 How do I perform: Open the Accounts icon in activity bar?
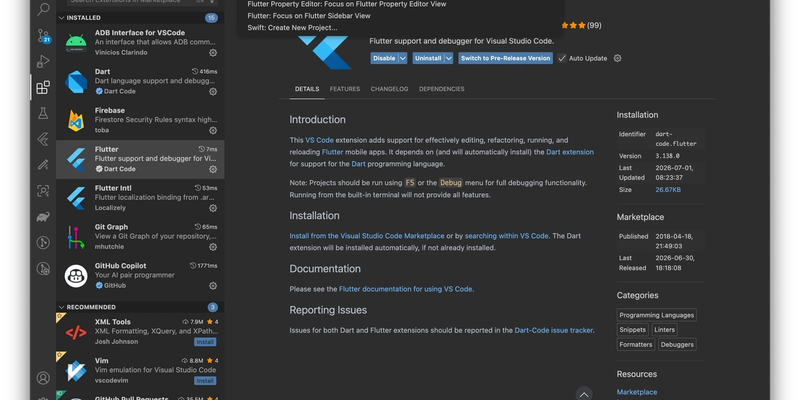coord(43,378)
